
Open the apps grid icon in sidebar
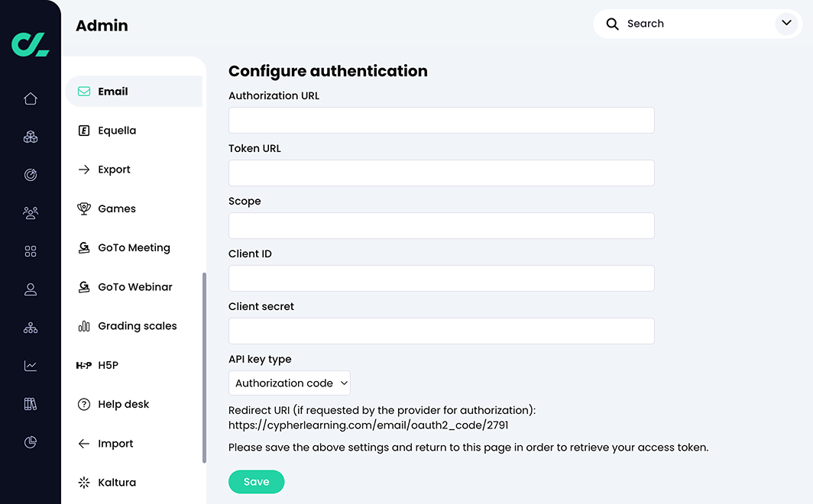30,250
